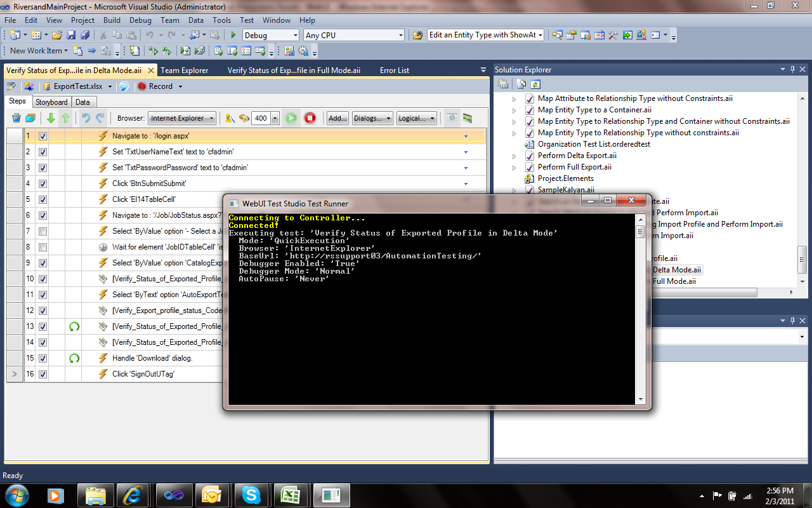The width and height of the screenshot is (812, 508).
Task: Click the redo arrow in Steps toolbar
Action: click(x=100, y=118)
